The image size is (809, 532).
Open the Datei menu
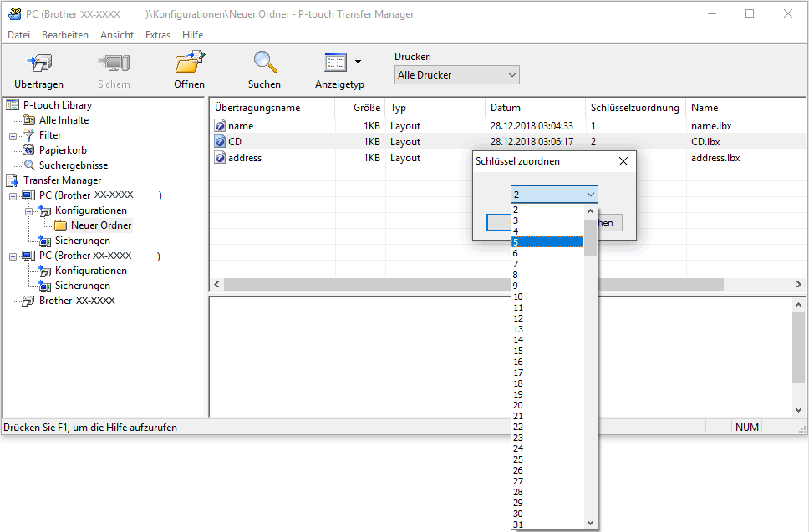click(x=19, y=35)
